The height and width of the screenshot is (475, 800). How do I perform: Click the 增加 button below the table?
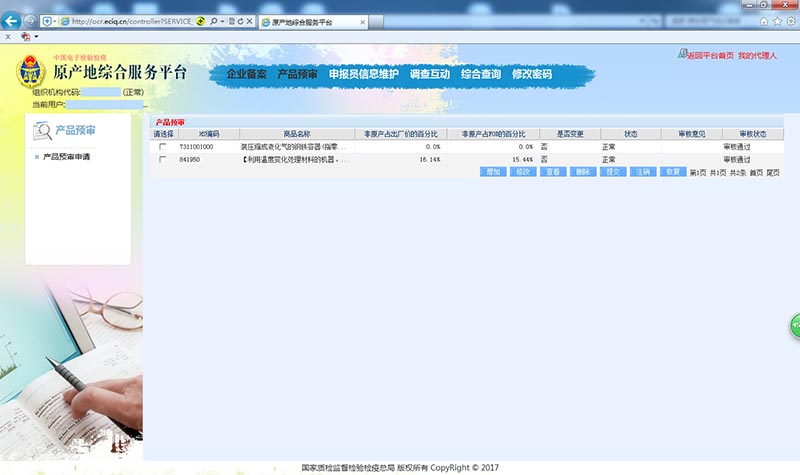click(492, 172)
